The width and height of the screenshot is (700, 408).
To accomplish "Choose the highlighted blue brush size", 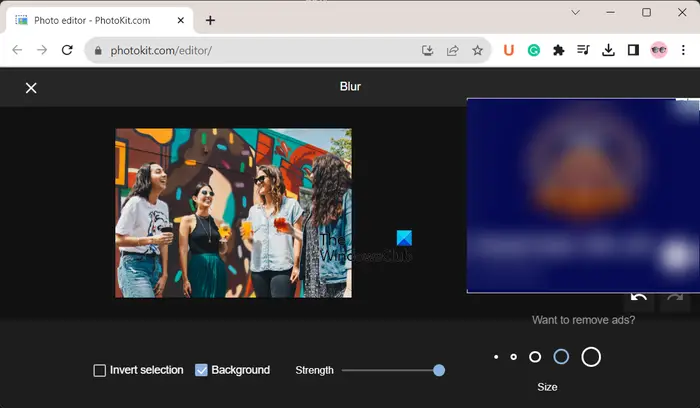I will click(561, 357).
